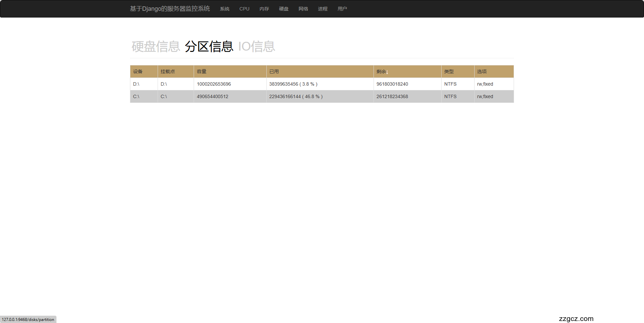Click the sort arrow beside 剩余 header
The image size is (644, 323).
coord(387,72)
